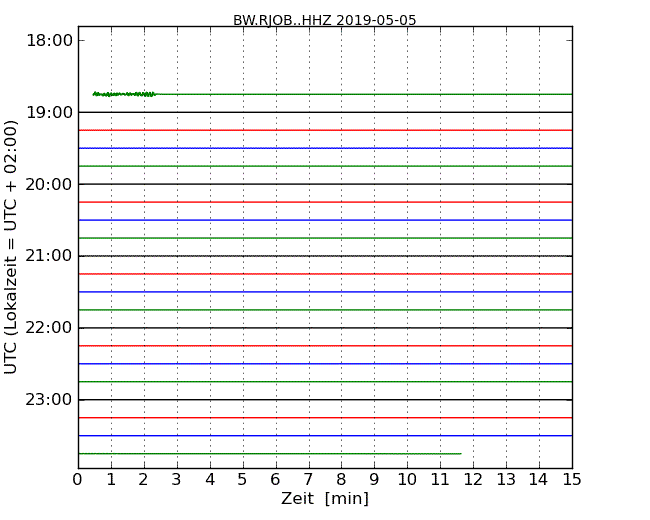Viewport: 650px width, 520px height.
Task: Click the plot title BW.RJOB..HHZ 2019-05-05
Action: (x=325, y=20)
